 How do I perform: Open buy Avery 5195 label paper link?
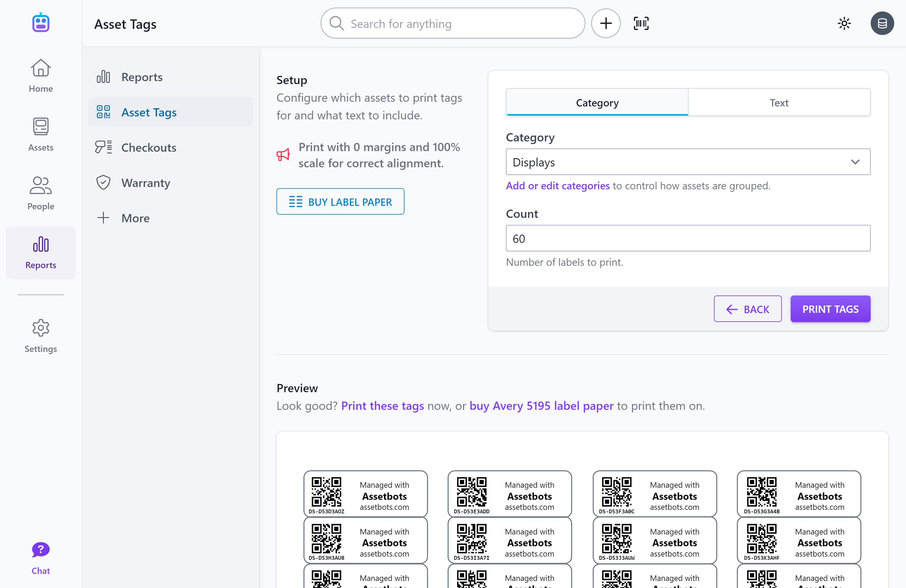click(x=541, y=406)
